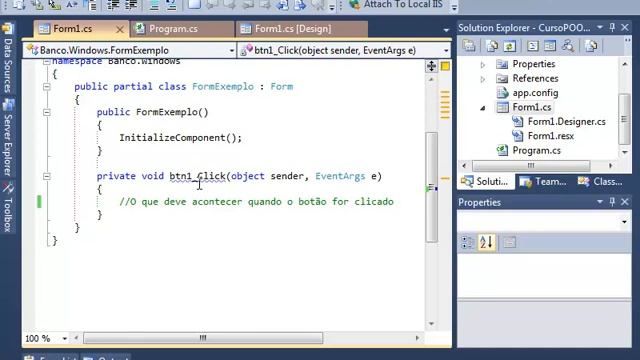Click editor scroll down arrow
Screen dimensions: 640x360
tap(431, 324)
